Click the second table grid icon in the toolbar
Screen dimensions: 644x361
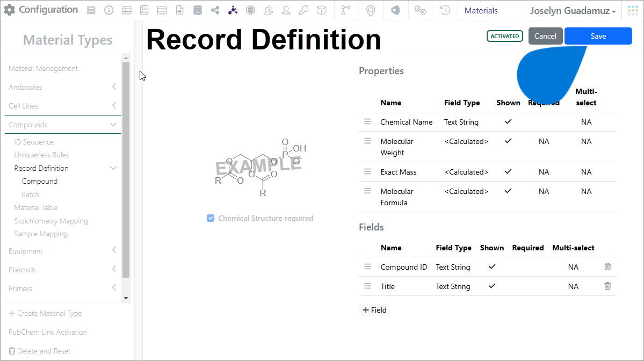click(x=162, y=10)
